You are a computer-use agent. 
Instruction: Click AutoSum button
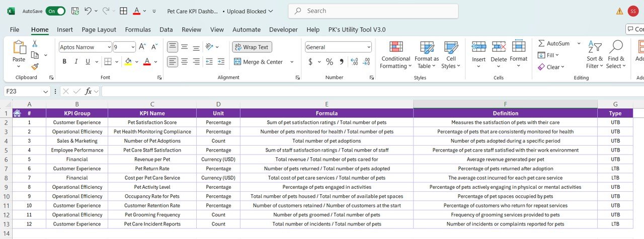pyautogui.click(x=554, y=44)
